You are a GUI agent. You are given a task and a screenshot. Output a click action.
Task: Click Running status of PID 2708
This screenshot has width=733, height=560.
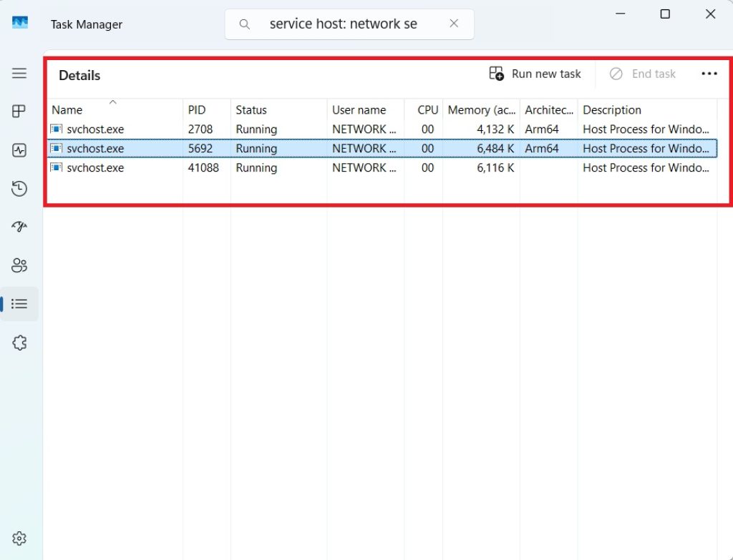point(256,129)
